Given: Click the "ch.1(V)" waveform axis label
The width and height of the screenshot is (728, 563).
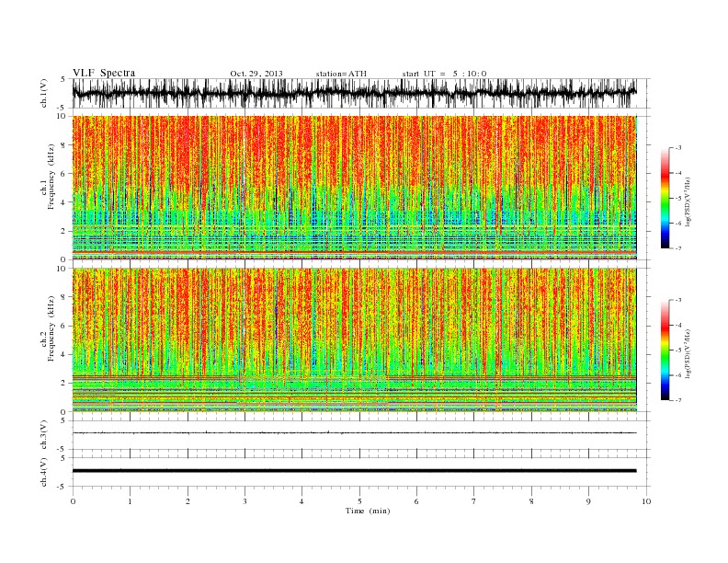Looking at the screenshot, I should [44, 93].
